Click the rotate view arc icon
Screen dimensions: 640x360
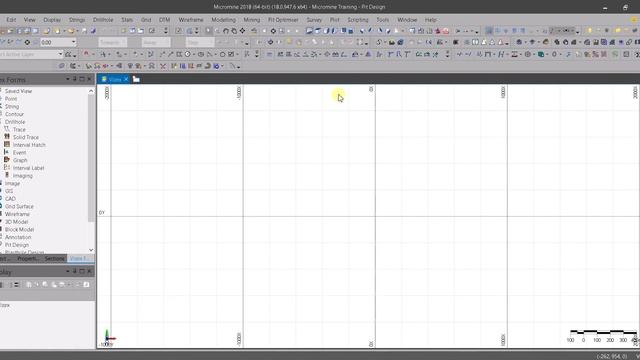pos(226,31)
